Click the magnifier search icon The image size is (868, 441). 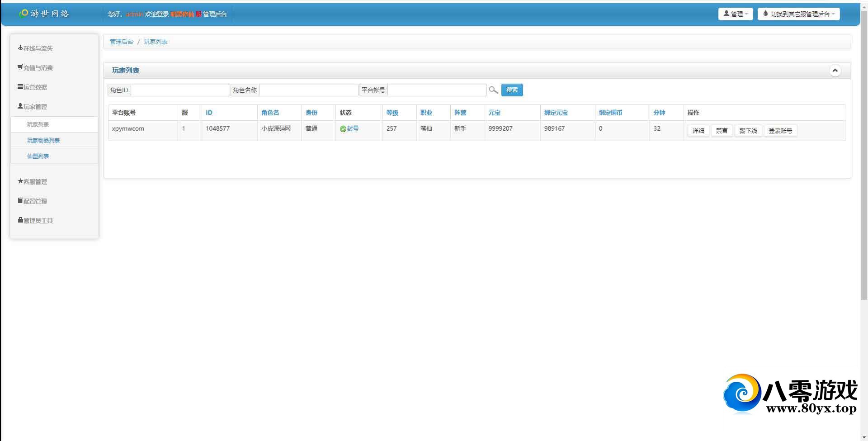pyautogui.click(x=493, y=90)
